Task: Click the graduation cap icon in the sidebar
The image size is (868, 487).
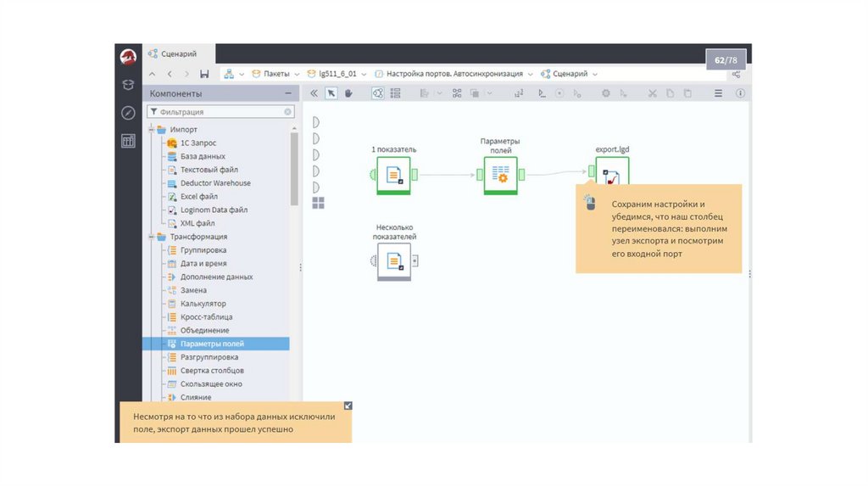Action: pos(128,85)
